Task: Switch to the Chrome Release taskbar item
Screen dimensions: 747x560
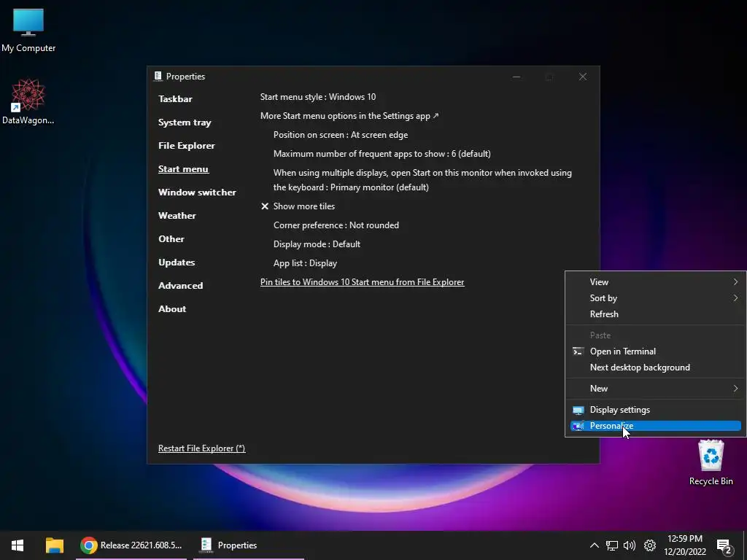Action: (x=131, y=545)
